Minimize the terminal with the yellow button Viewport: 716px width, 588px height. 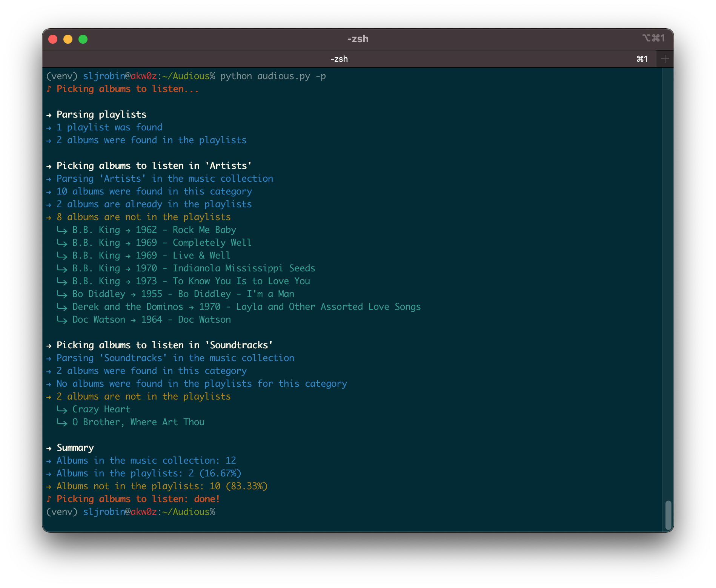pyautogui.click(x=68, y=39)
